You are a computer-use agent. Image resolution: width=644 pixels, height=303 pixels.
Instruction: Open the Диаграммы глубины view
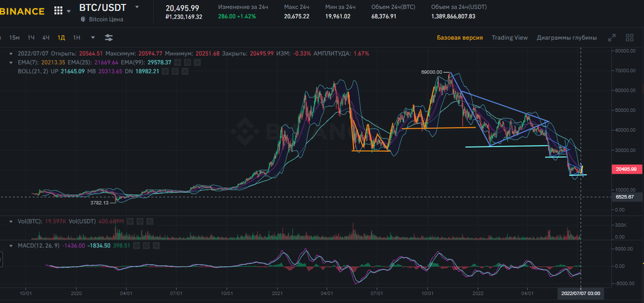click(567, 38)
